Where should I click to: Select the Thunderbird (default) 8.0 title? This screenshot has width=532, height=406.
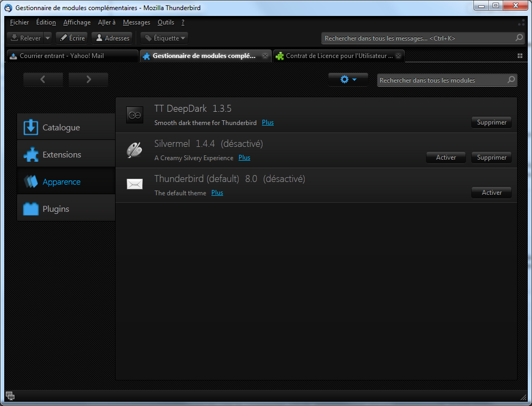click(230, 179)
